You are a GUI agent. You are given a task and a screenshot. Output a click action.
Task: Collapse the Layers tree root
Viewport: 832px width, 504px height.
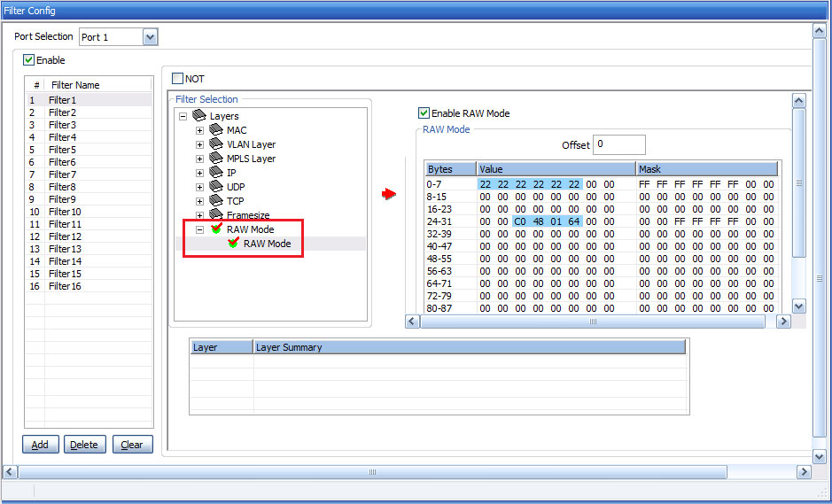(x=183, y=116)
